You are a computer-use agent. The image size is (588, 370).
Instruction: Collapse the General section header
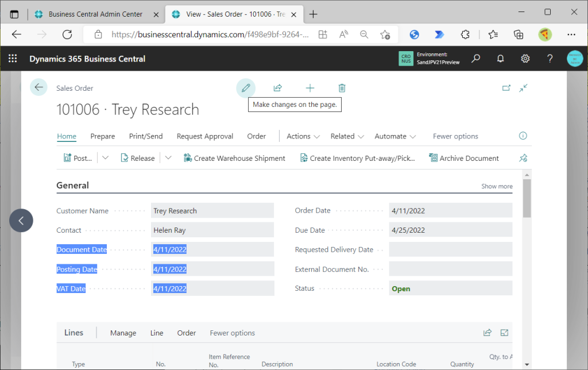pyautogui.click(x=72, y=186)
